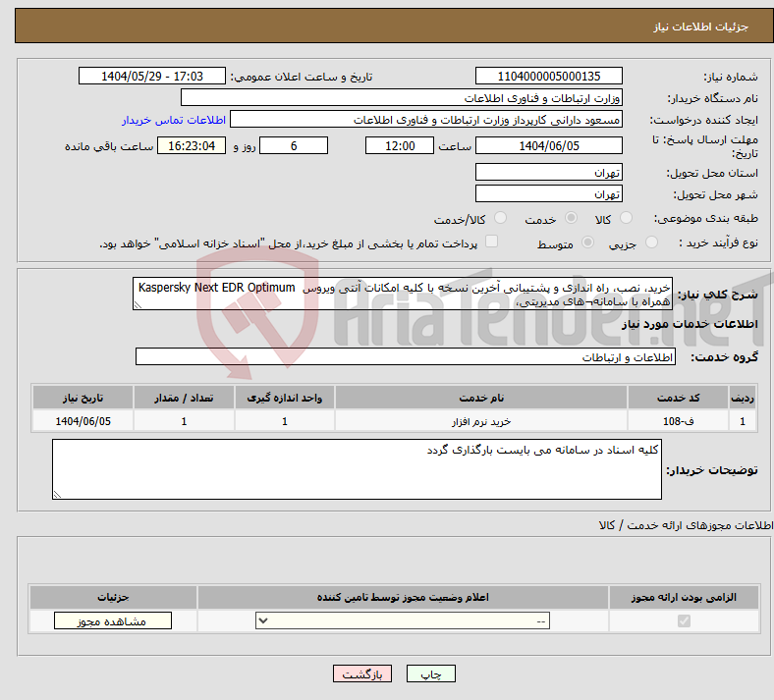This screenshot has height=700, width=774.
Task: Click the remaining time field 16:23:04
Action: (192, 145)
